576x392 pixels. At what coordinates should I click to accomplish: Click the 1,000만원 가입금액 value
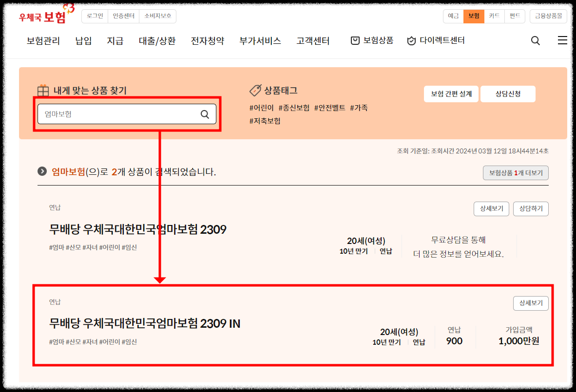(x=518, y=341)
